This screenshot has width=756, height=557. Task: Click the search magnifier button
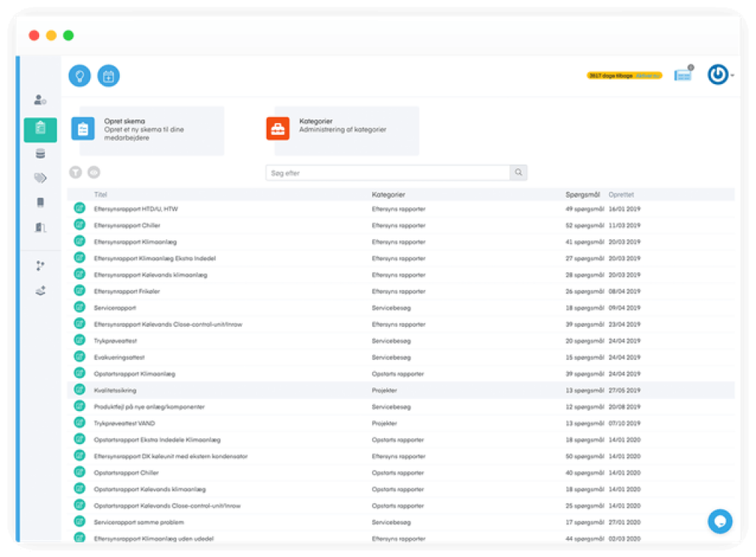[x=518, y=173]
